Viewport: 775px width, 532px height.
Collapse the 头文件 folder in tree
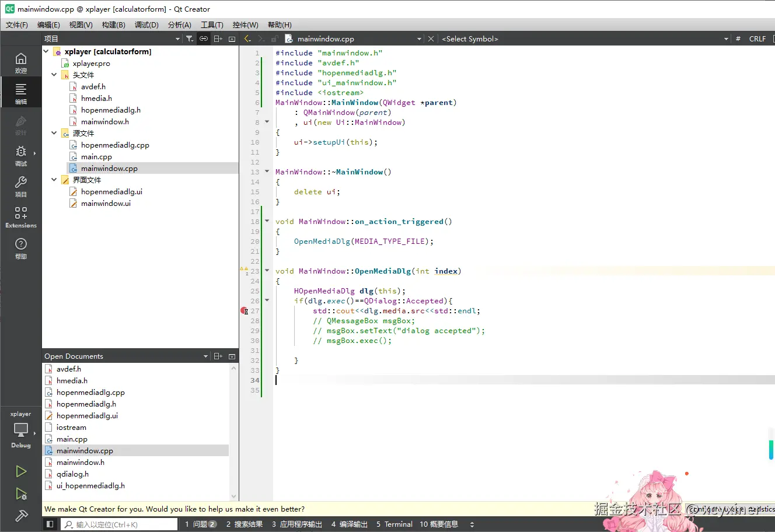(54, 75)
